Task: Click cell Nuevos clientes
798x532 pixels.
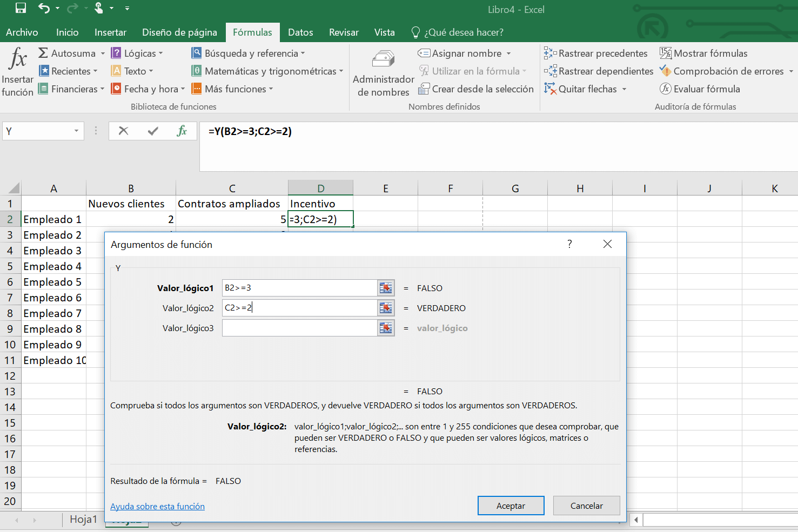Action: pyautogui.click(x=131, y=204)
